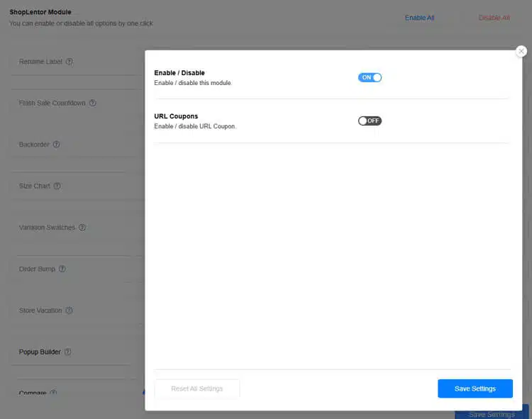Click the Enable All link
Screen dimensions: 532x419
tap(419, 18)
